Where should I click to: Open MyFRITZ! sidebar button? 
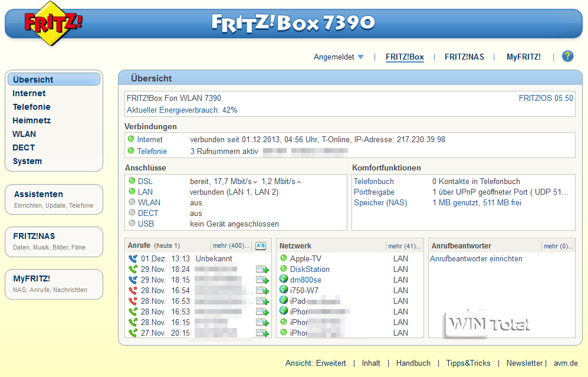click(x=54, y=284)
